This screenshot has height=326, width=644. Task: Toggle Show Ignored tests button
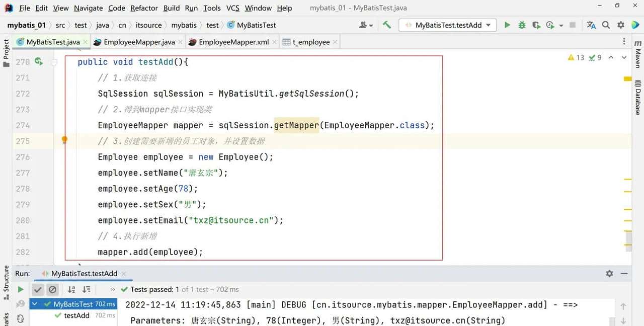[52, 289]
